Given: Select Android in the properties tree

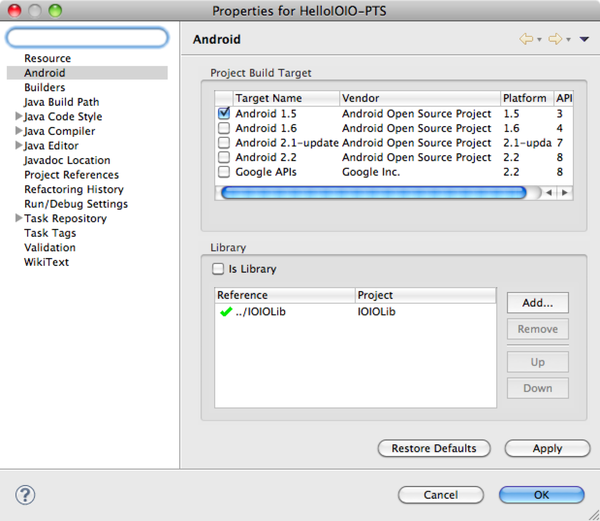Looking at the screenshot, I should point(87,73).
